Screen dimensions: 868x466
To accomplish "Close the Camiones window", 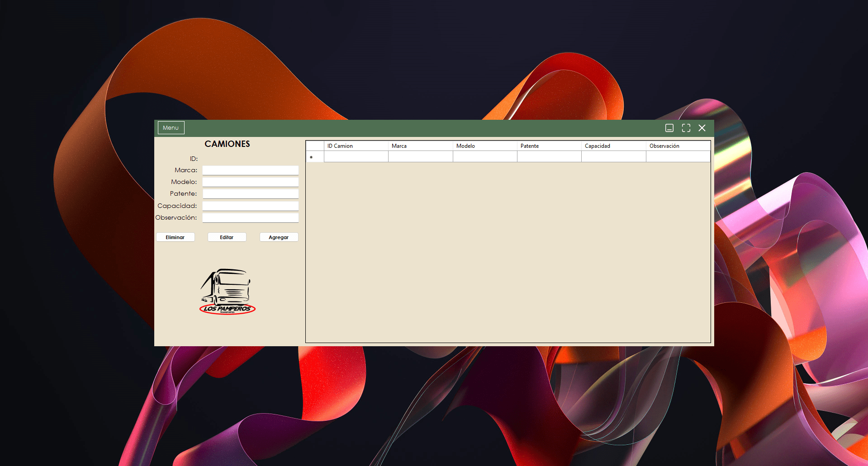I will pyautogui.click(x=702, y=128).
